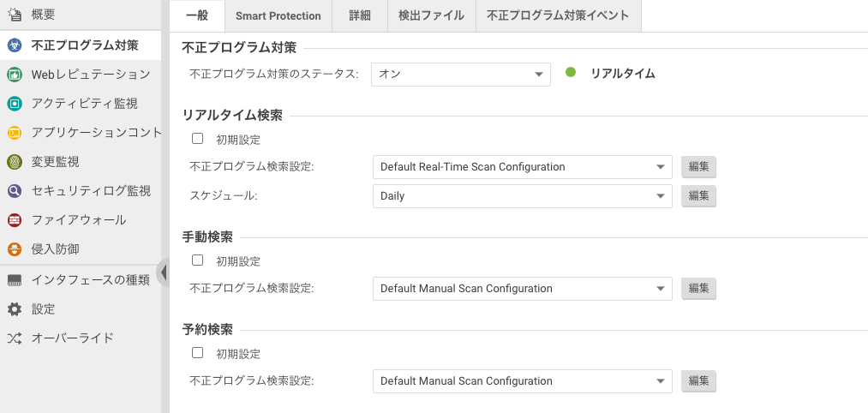The image size is (868, 413).
Task: Enable 初期設定 checkbox under 手動検索
Action: click(x=198, y=260)
